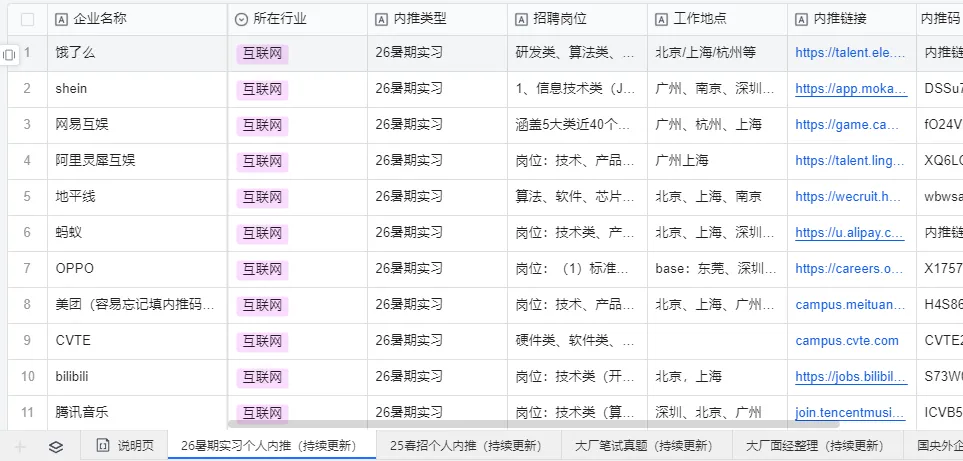Select the 深圳、北京、广州 location cell
Screen dimensions: 963x461
717,413
